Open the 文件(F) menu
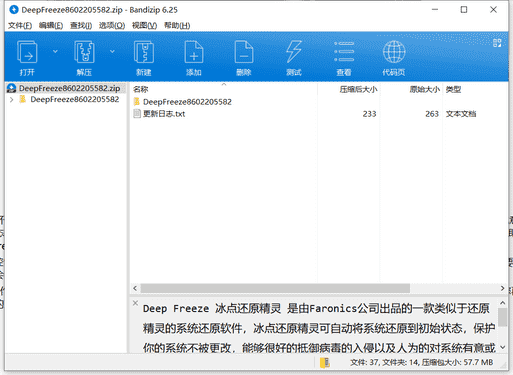This screenshot has height=375, width=513. click(x=20, y=25)
